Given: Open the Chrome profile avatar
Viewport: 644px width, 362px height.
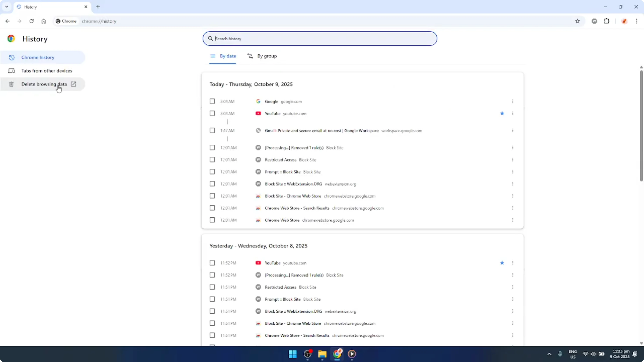Looking at the screenshot, I should tap(624, 21).
